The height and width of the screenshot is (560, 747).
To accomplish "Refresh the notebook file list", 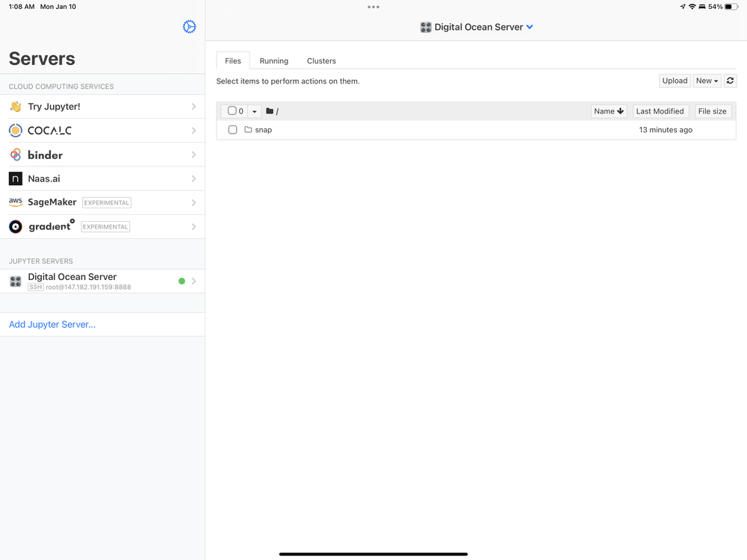I will point(730,81).
